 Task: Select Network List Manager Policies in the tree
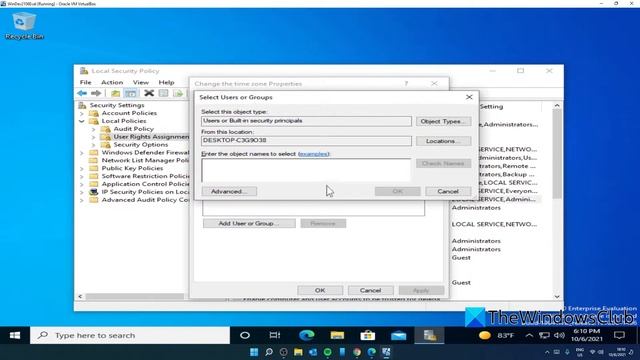[x=140, y=161]
